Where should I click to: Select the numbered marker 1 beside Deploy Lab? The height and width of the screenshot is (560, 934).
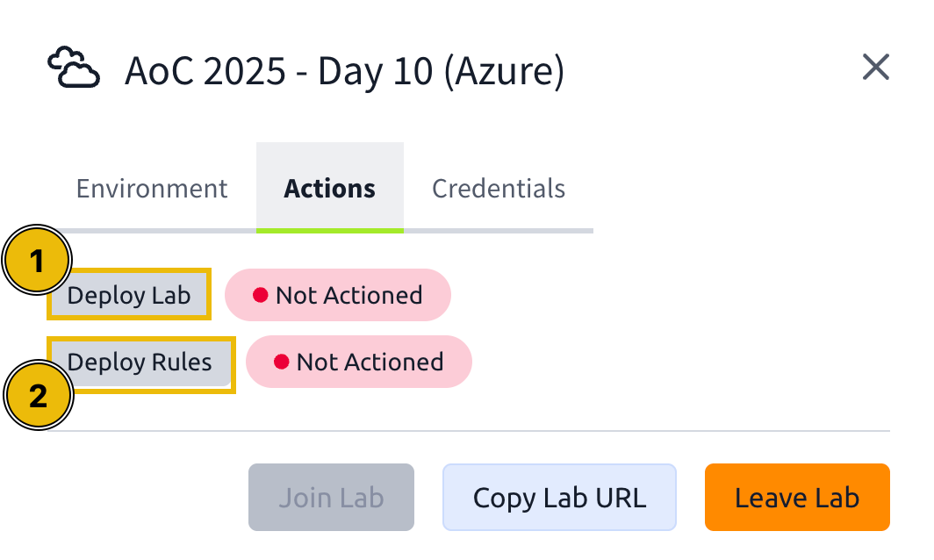pyautogui.click(x=35, y=260)
